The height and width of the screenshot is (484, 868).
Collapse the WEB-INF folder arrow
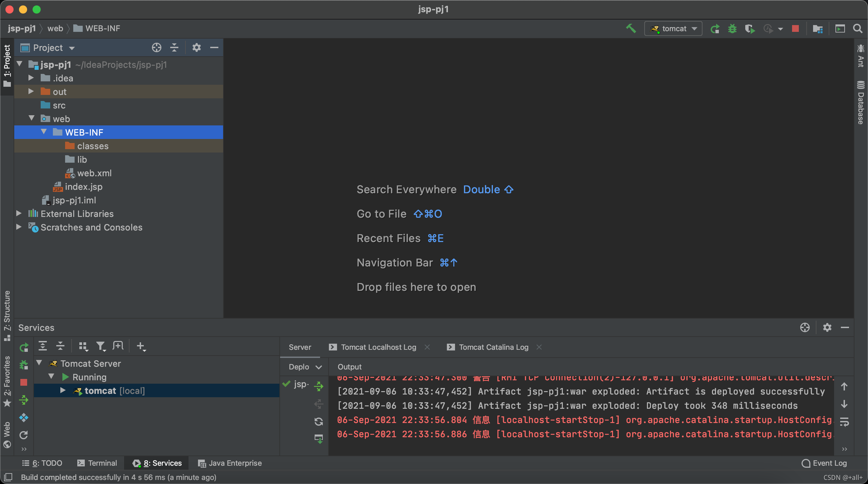pos(44,132)
